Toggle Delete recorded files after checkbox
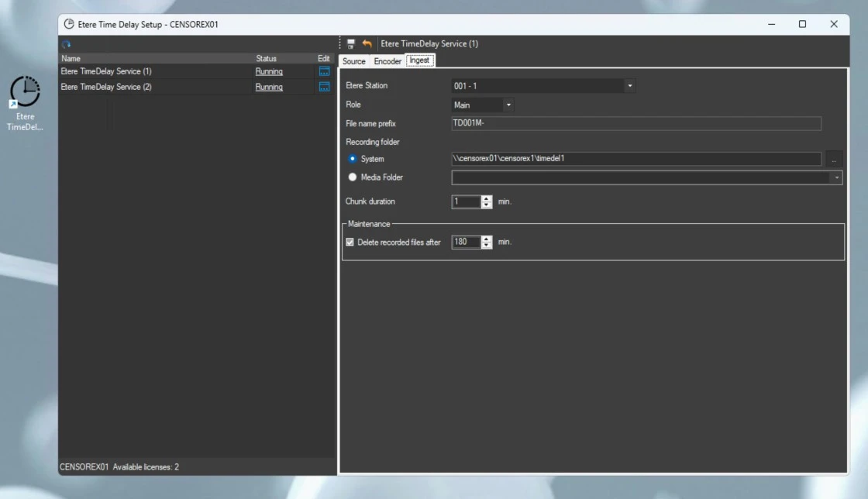 350,243
